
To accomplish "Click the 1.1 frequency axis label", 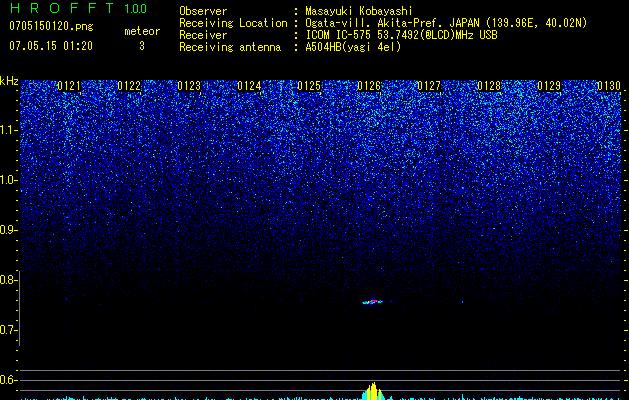I will click(x=8, y=130).
